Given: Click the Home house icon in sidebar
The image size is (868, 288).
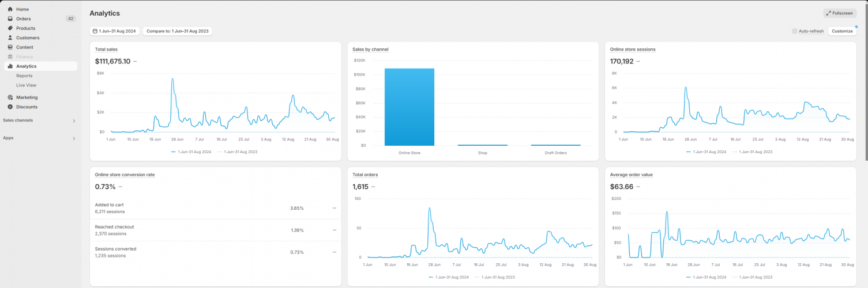Looking at the screenshot, I should click(10, 9).
